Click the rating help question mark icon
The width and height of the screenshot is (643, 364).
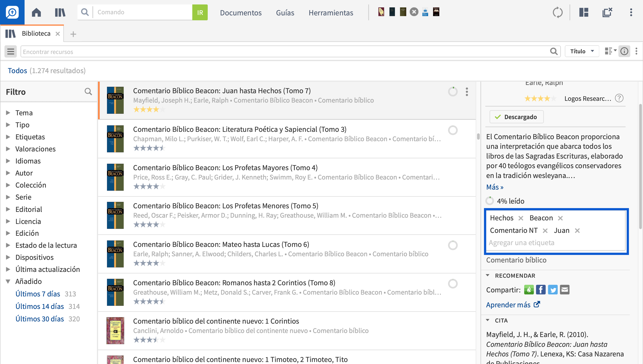pyautogui.click(x=619, y=98)
